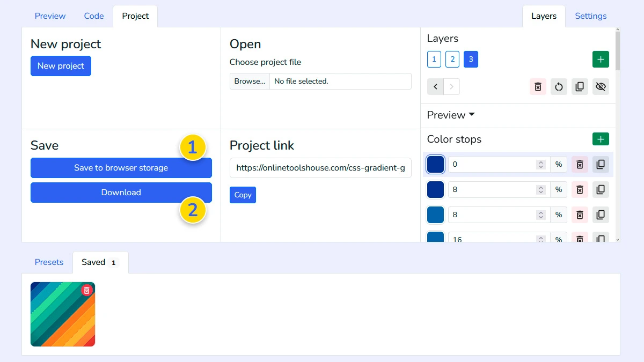Add a new gradient layer
The image size is (644, 362).
tap(601, 59)
